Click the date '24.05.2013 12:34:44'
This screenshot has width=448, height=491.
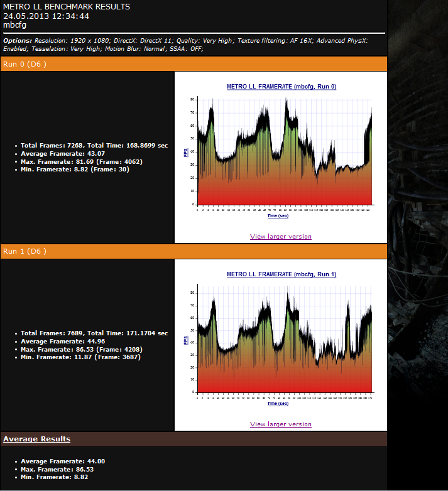(46, 16)
